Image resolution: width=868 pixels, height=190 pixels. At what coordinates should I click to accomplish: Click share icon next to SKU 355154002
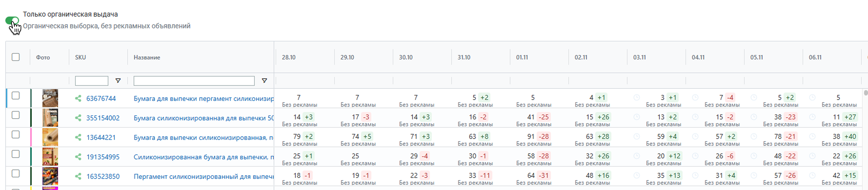pos(78,118)
